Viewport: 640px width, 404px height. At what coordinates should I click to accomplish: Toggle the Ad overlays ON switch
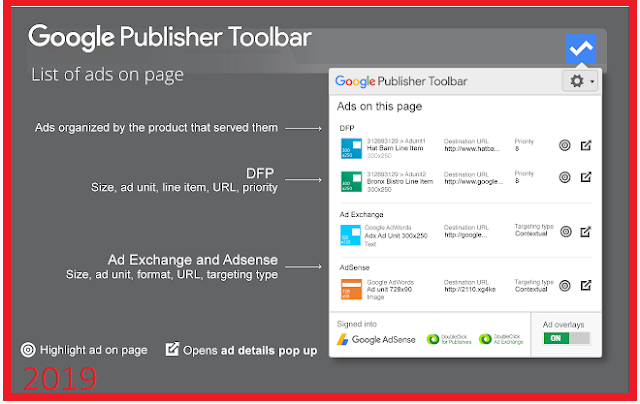[x=566, y=338]
